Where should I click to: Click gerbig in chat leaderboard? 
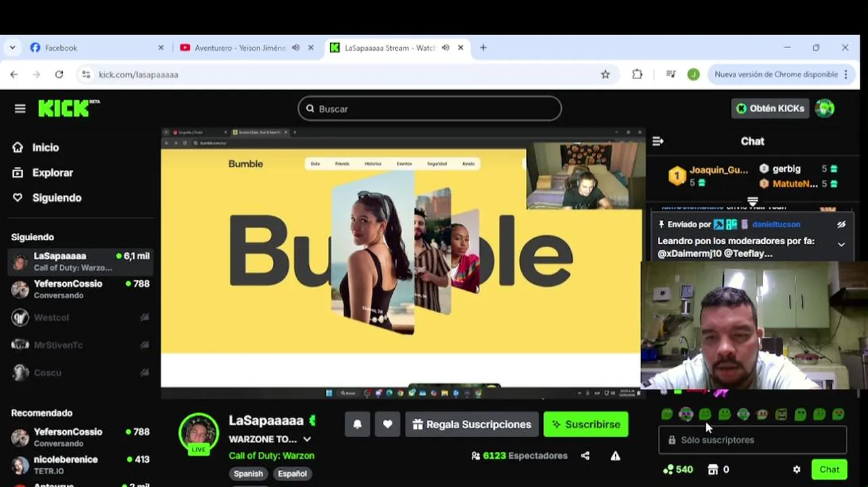(786, 169)
